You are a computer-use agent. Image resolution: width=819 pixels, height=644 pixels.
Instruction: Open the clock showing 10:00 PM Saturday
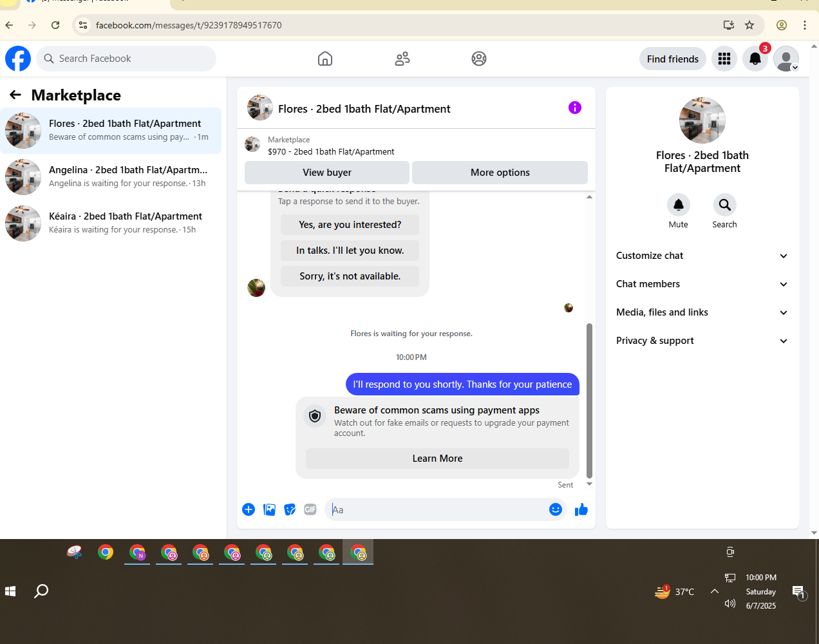(x=761, y=591)
